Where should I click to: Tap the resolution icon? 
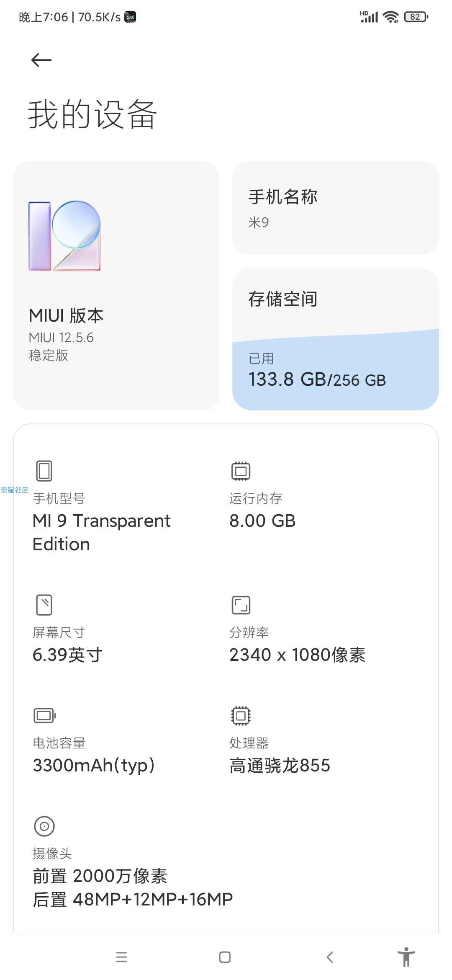(241, 605)
